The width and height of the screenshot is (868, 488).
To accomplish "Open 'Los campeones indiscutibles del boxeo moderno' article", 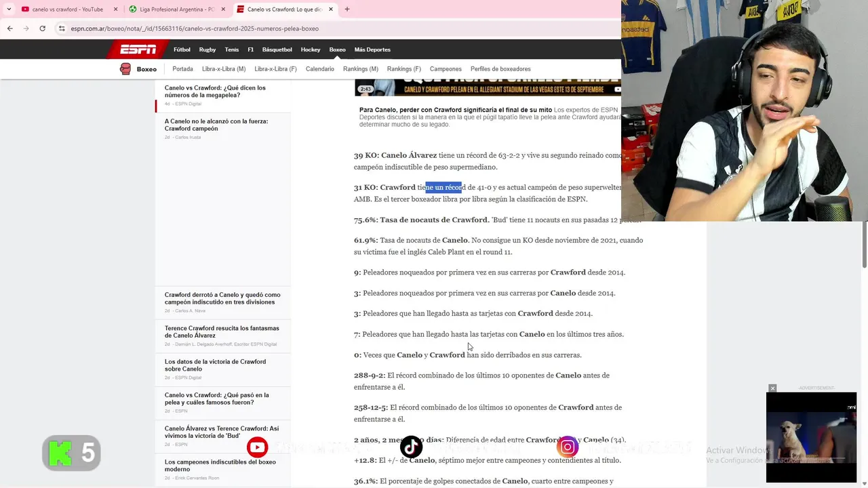I will 220,466.
